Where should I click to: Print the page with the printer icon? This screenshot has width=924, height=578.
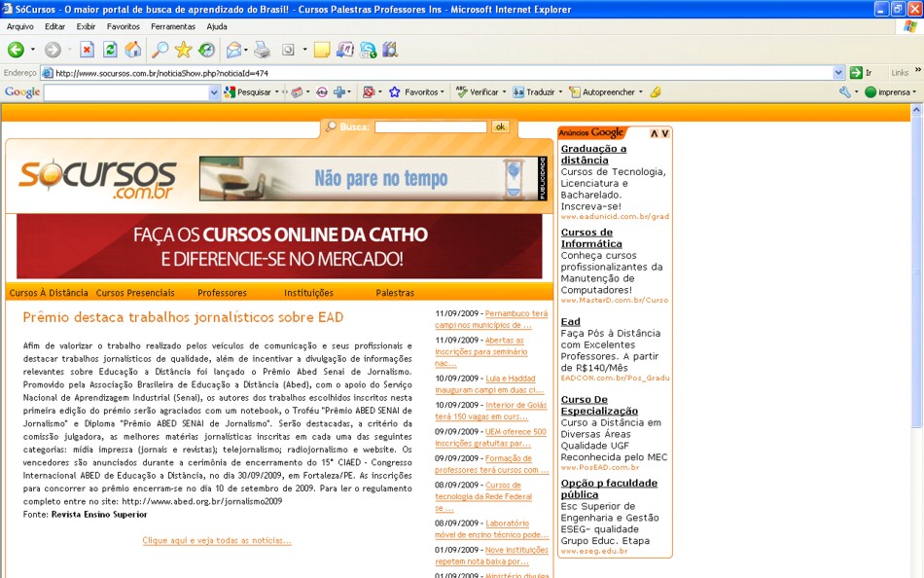[263, 50]
